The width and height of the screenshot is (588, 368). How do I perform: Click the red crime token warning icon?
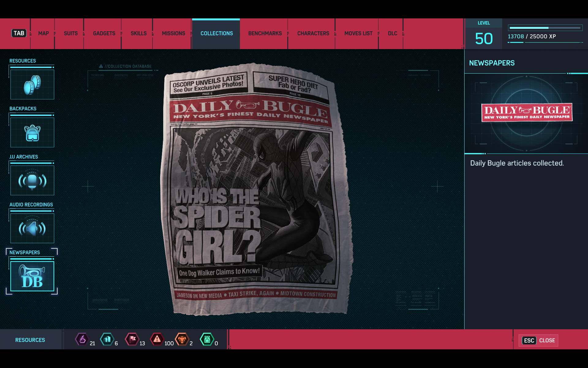(x=157, y=339)
